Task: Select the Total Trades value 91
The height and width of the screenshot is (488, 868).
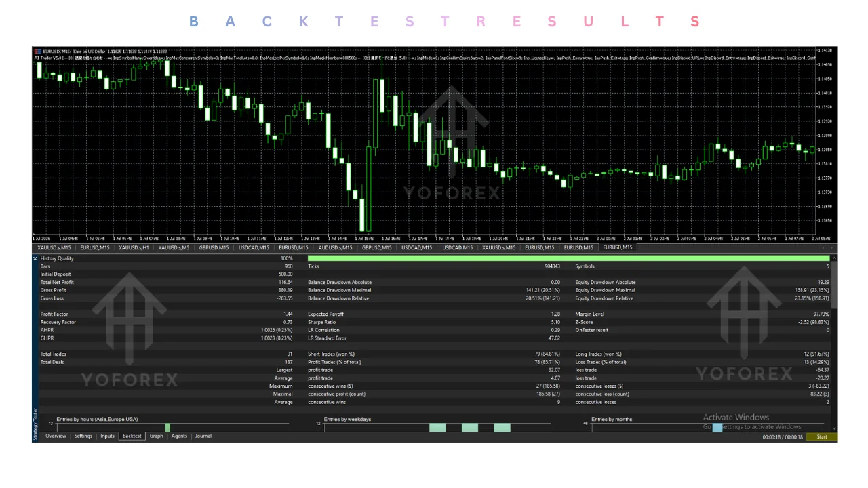Action: (x=290, y=354)
